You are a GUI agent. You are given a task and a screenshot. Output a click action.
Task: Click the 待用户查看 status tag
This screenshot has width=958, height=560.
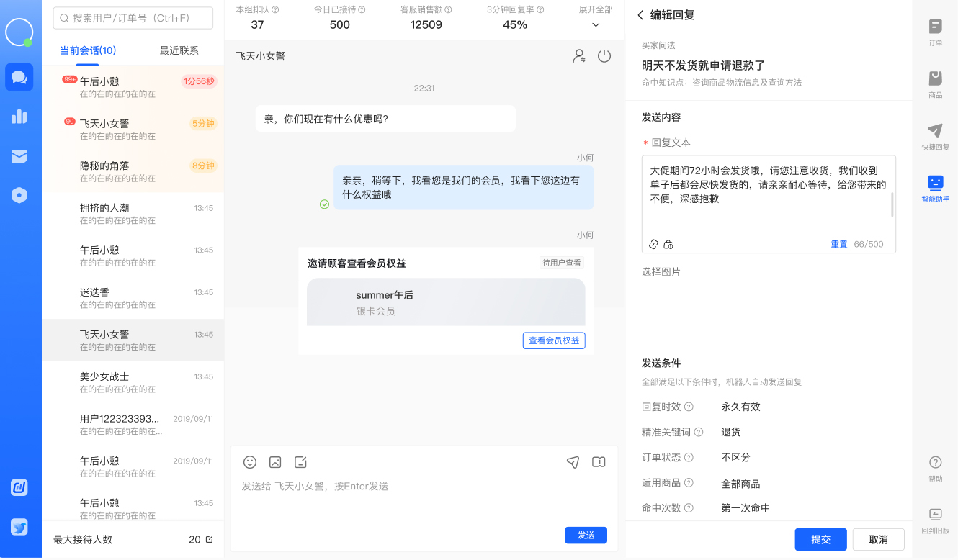562,263
